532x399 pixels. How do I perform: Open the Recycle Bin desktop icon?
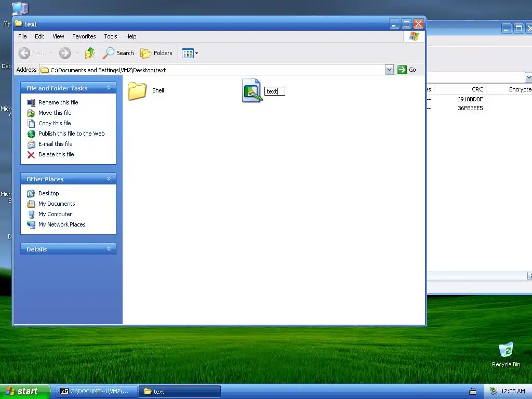[x=506, y=354]
